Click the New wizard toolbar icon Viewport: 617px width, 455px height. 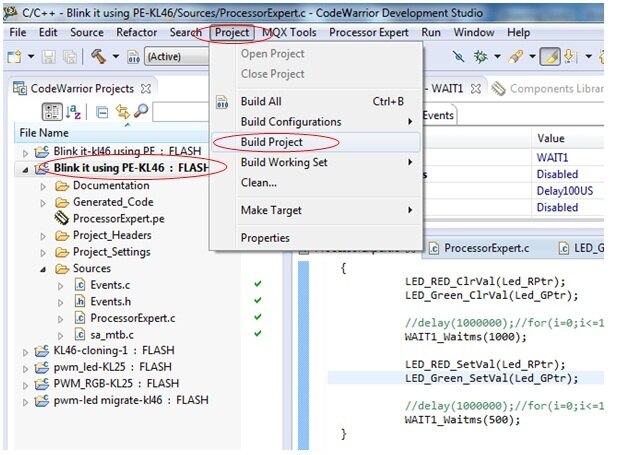click(14, 57)
